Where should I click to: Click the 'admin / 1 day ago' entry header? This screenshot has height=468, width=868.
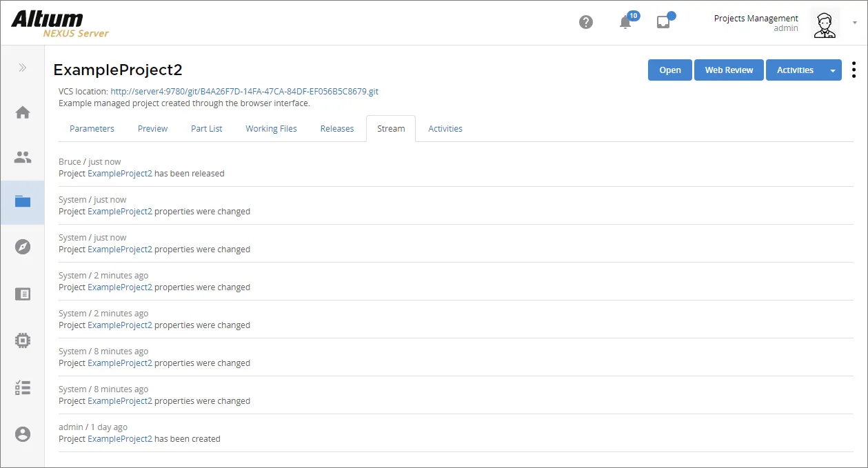point(93,427)
